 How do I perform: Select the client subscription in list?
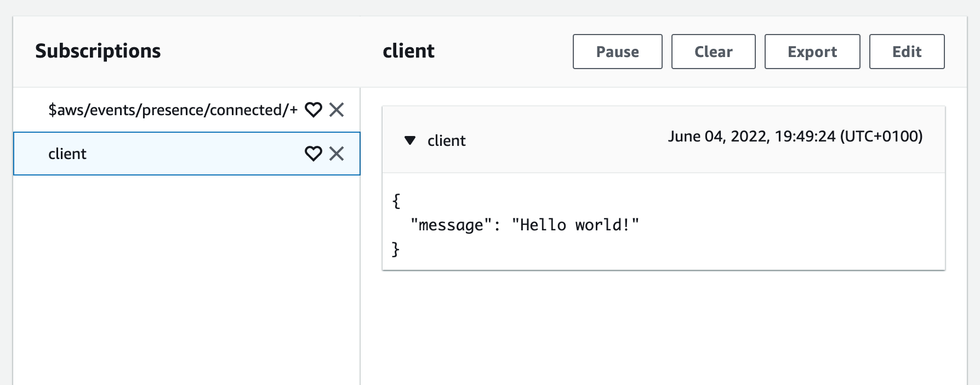click(67, 154)
